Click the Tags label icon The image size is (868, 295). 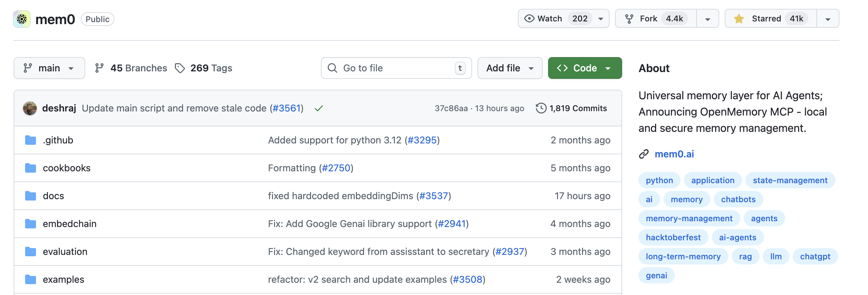point(180,68)
